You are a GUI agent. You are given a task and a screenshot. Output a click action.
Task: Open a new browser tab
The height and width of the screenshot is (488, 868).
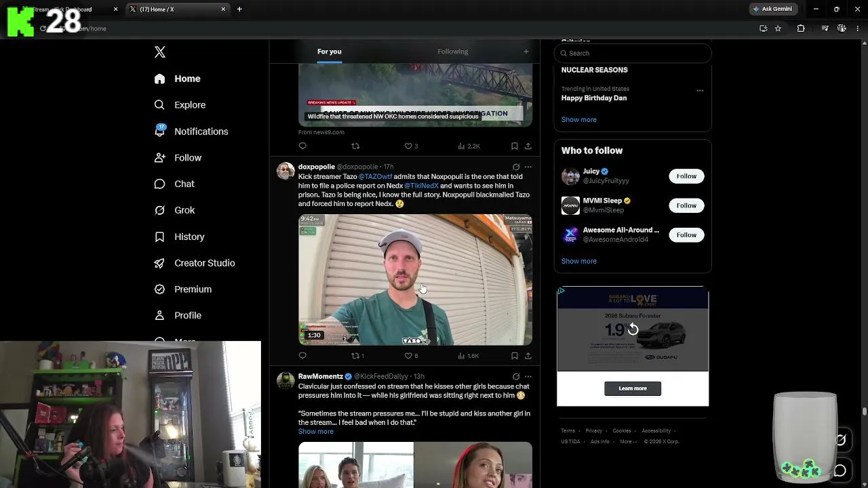pyautogui.click(x=239, y=9)
